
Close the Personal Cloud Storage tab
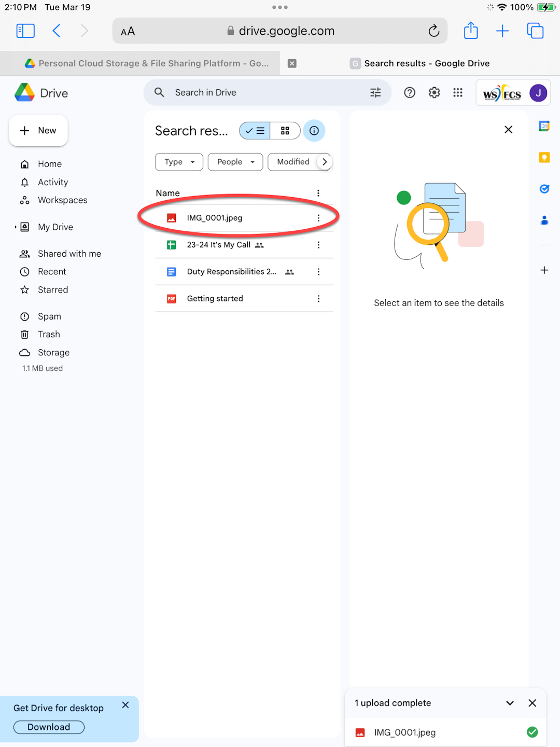(292, 63)
